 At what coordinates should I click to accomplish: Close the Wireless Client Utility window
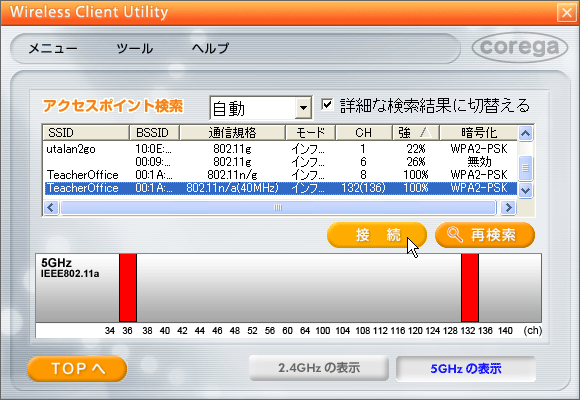[x=567, y=13]
